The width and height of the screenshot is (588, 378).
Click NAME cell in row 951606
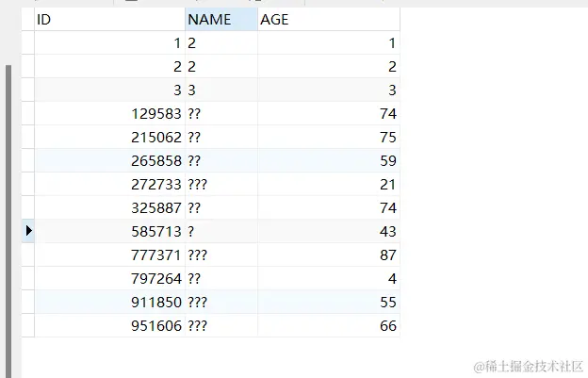click(x=221, y=325)
